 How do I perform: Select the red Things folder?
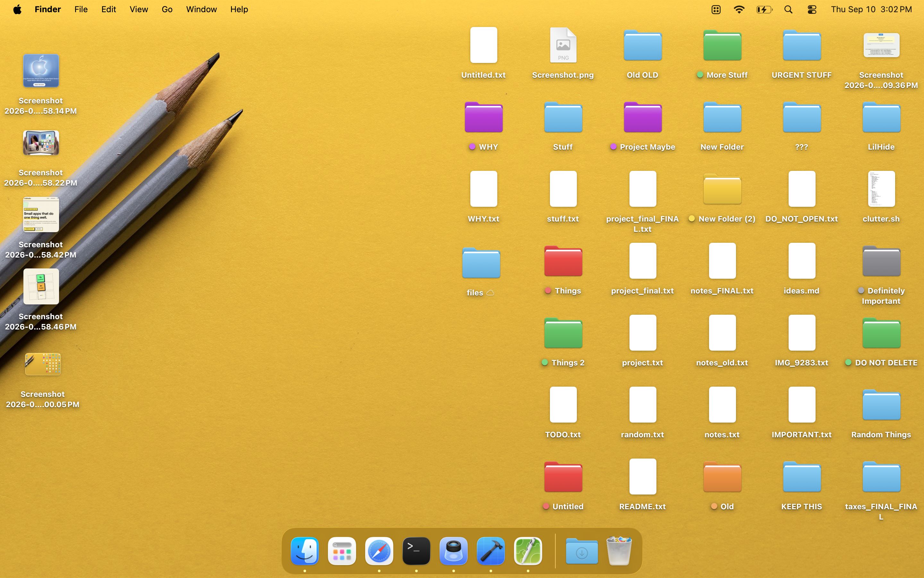pyautogui.click(x=563, y=261)
